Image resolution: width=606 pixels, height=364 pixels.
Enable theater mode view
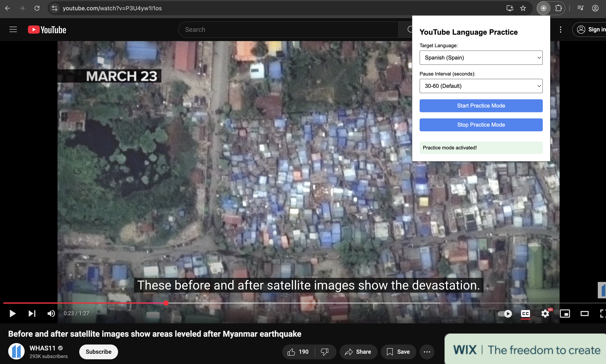tap(584, 314)
